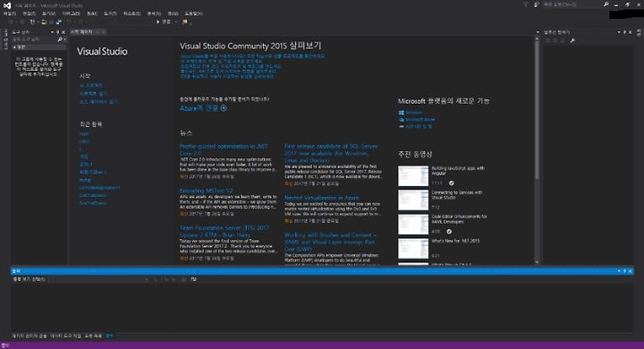Play 'What's New for .NET 2015' video thumbnail
644x349 pixels.
pyautogui.click(x=413, y=249)
